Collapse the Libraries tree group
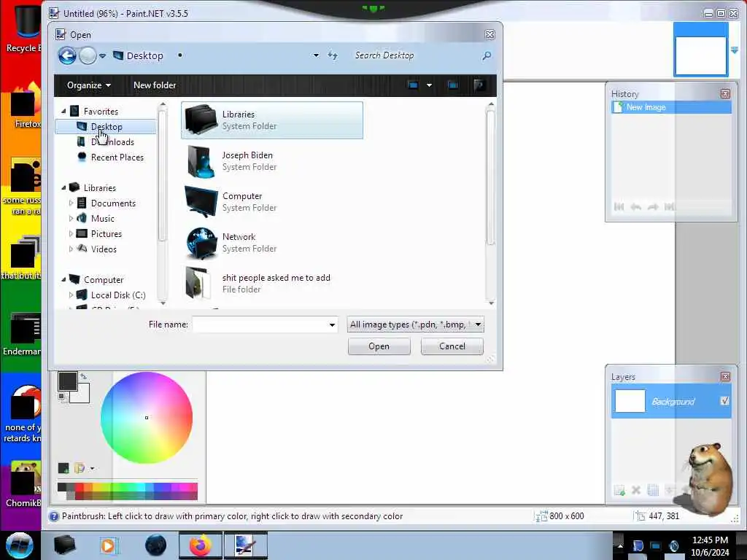Viewport: 747px width, 560px height. pyautogui.click(x=63, y=187)
